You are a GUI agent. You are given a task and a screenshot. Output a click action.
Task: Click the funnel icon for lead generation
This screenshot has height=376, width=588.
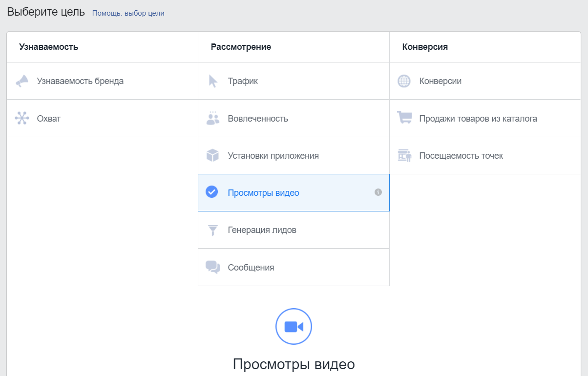[212, 230]
